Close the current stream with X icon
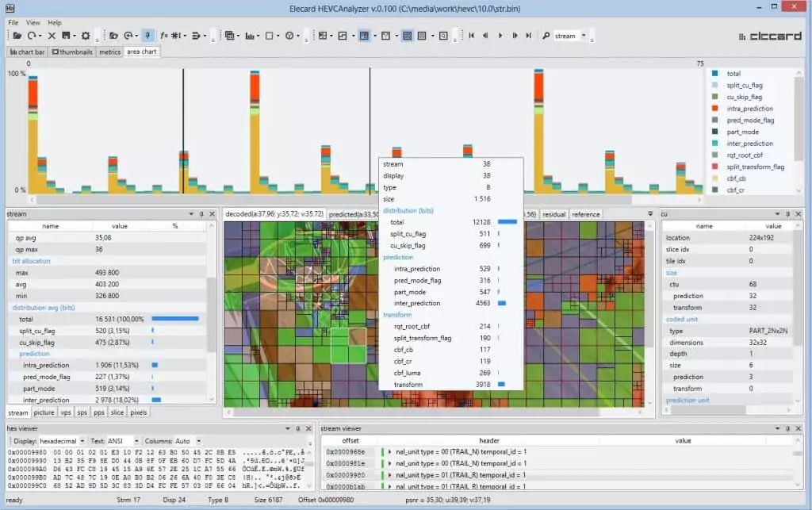812x510 pixels. pos(52,36)
